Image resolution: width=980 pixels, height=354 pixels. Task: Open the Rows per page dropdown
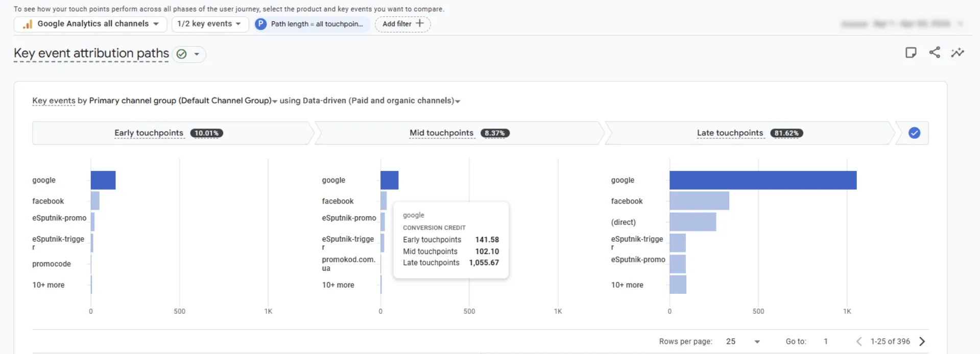pos(743,341)
